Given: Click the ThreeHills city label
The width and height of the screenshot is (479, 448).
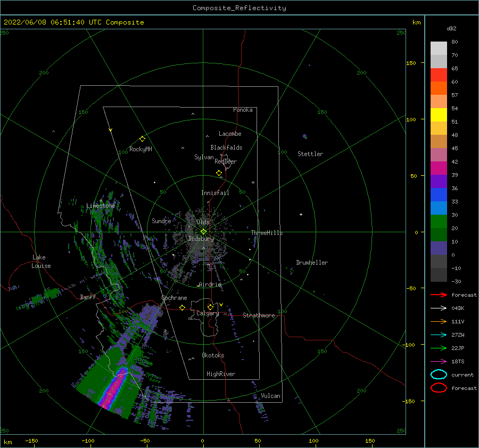Looking at the screenshot, I should [267, 233].
